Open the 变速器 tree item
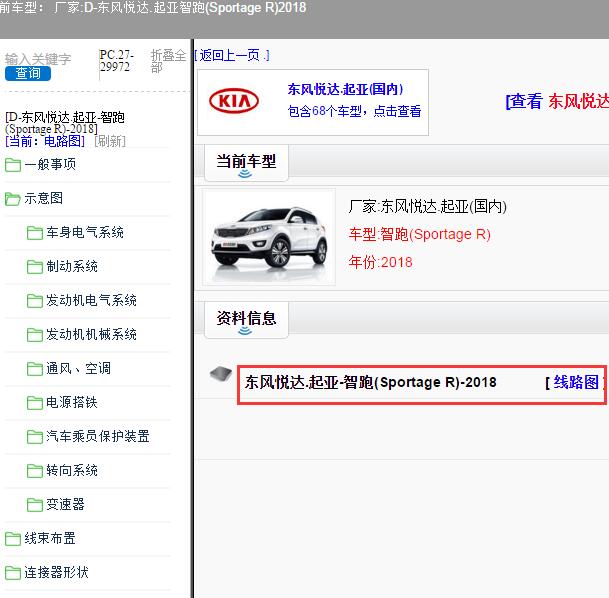 (65, 504)
